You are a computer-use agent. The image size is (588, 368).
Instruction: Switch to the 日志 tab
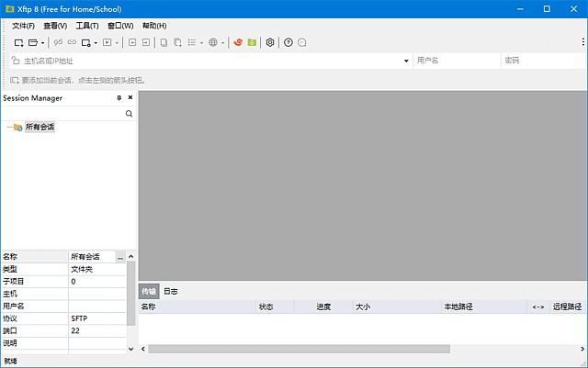coord(171,291)
